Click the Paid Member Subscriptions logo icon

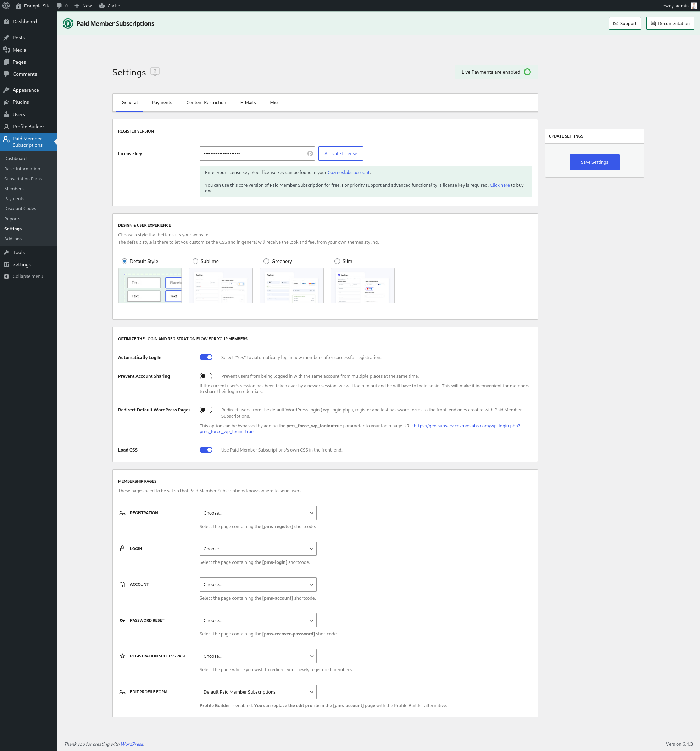click(x=68, y=23)
